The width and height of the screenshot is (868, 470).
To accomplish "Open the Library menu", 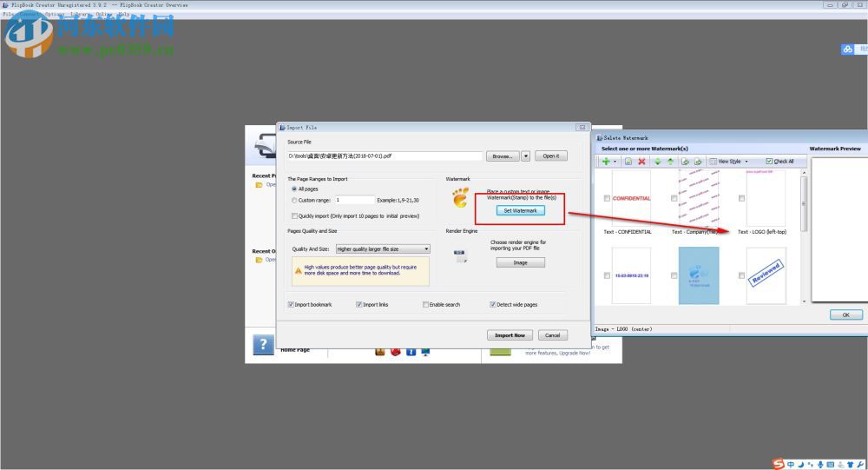I will tap(79, 14).
